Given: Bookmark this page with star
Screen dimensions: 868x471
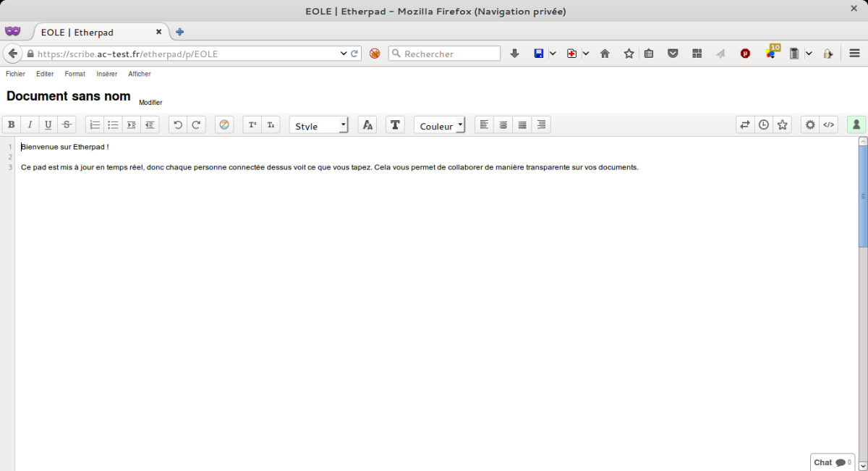Looking at the screenshot, I should pos(629,54).
